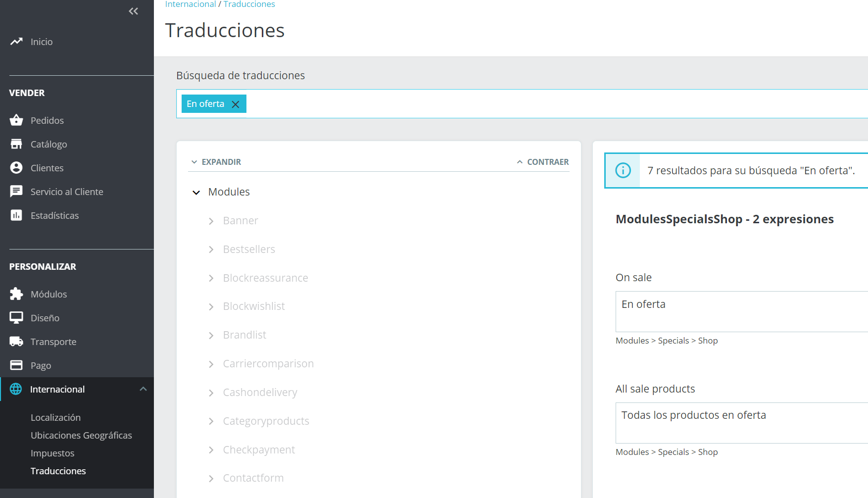The width and height of the screenshot is (868, 498).
Task: Expand the Banner module chevron
Action: pos(211,221)
